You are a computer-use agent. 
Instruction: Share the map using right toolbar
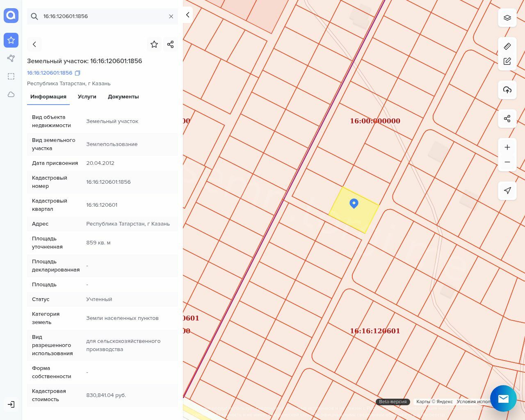pyautogui.click(x=507, y=119)
